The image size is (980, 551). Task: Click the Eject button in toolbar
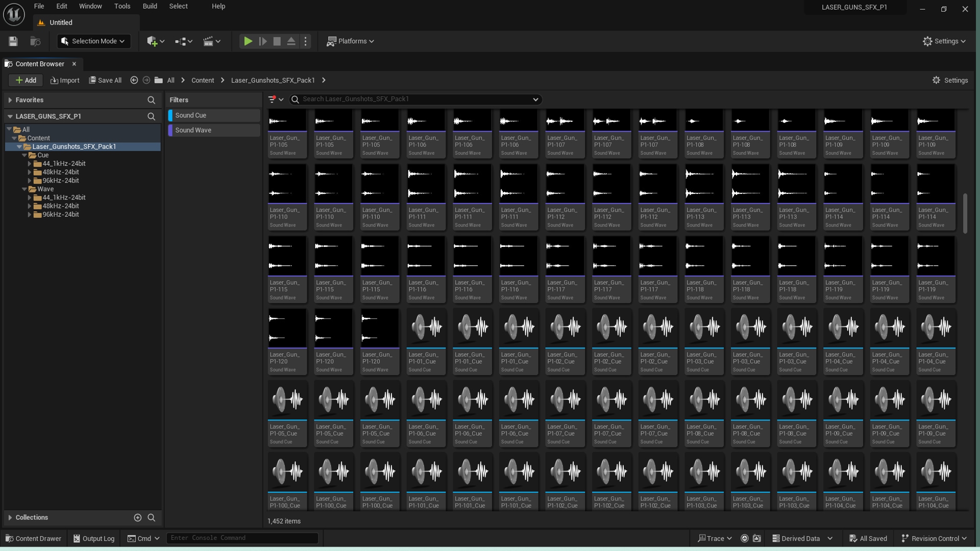click(291, 41)
